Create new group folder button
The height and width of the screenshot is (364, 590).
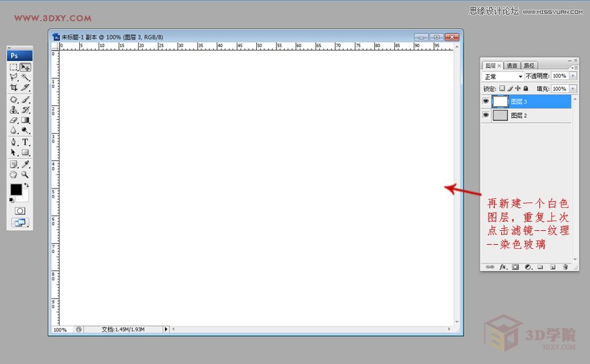(540, 267)
